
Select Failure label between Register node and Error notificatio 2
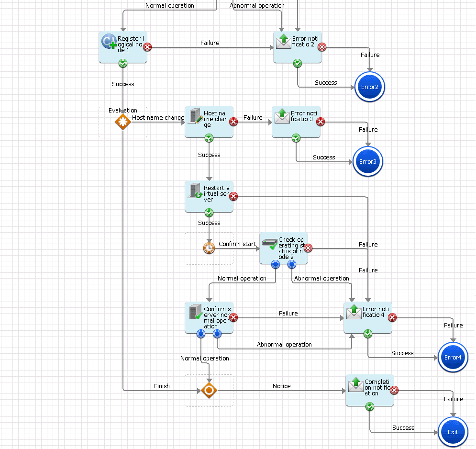pos(210,43)
